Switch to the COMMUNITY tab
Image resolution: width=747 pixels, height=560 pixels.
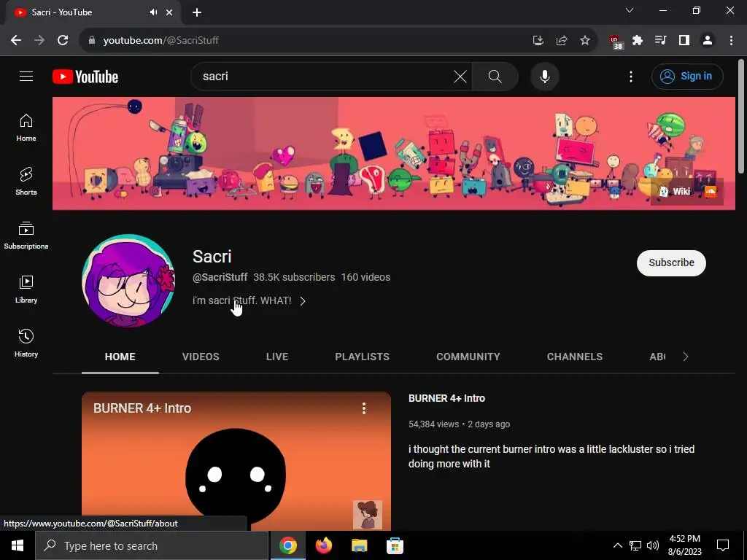pyautogui.click(x=468, y=357)
